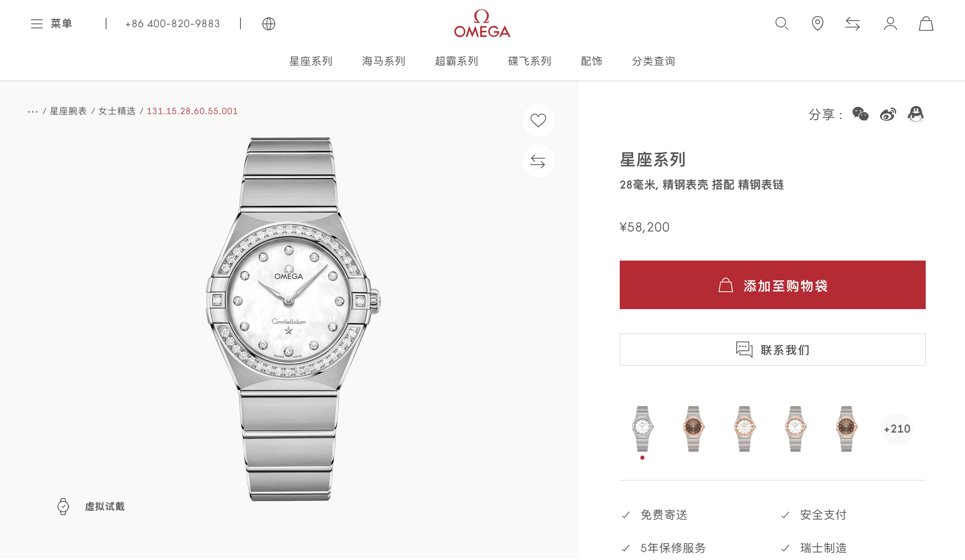
Task: Click the store locator pin icon
Action: pyautogui.click(x=817, y=23)
